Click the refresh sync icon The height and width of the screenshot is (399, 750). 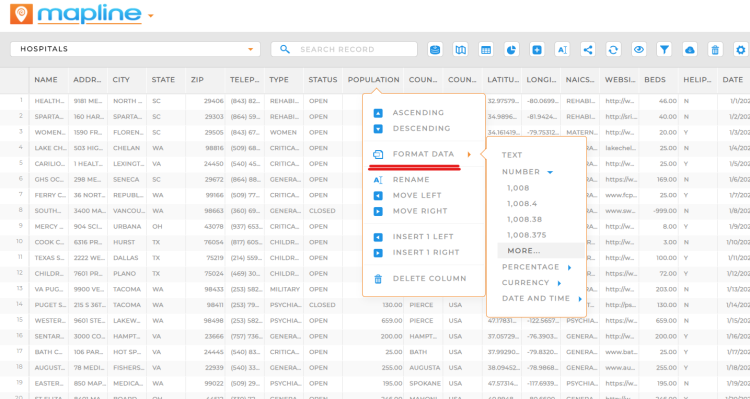(613, 49)
